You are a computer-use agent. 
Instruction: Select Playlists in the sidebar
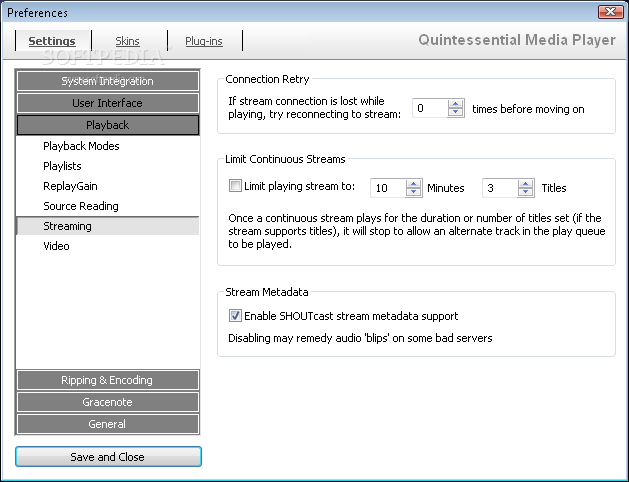point(108,166)
